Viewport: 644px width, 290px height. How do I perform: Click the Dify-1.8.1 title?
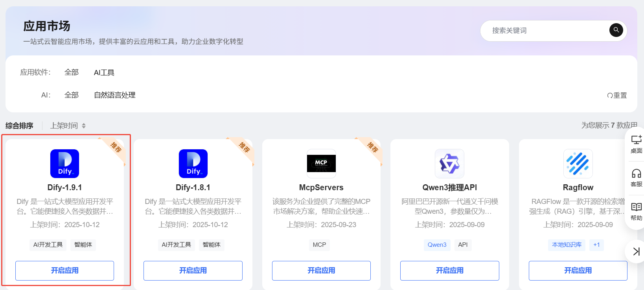pos(193,187)
